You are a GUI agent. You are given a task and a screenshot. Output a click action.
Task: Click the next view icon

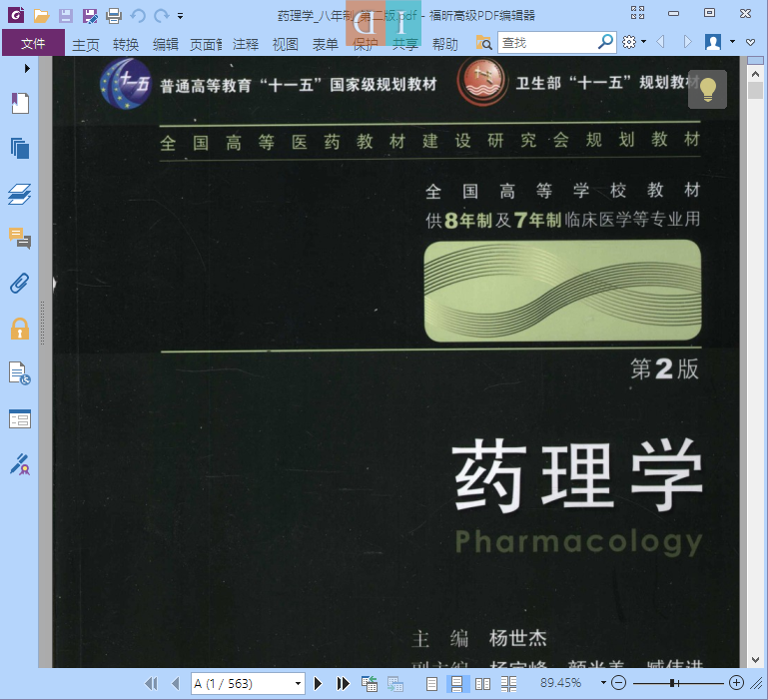click(394, 683)
